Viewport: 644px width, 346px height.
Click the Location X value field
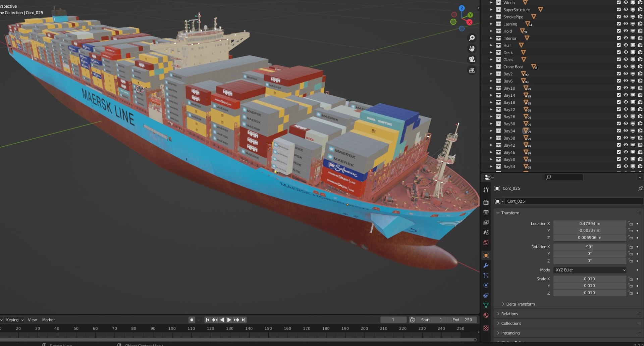[x=590, y=224]
